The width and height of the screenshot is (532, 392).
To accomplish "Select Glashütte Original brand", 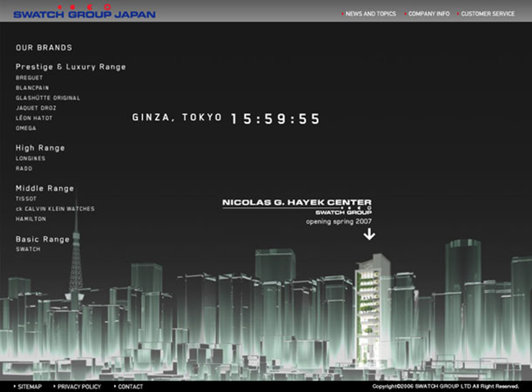I will tap(48, 98).
